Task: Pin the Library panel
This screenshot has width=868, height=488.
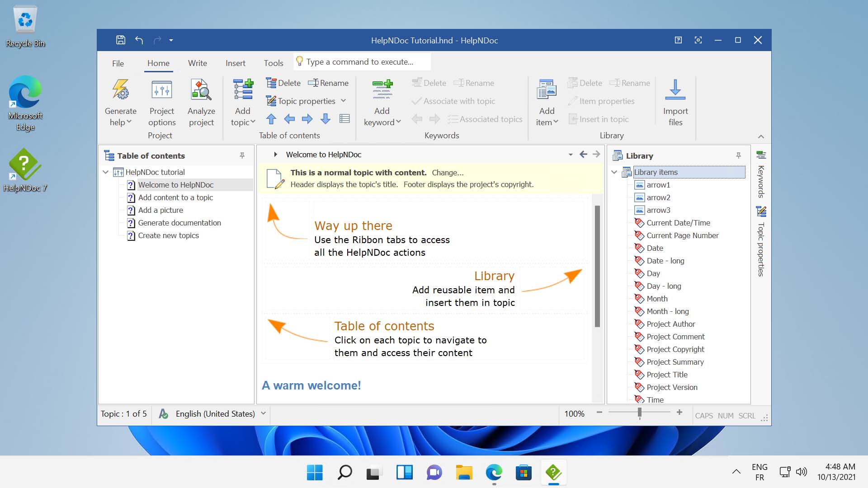Action: [739, 155]
